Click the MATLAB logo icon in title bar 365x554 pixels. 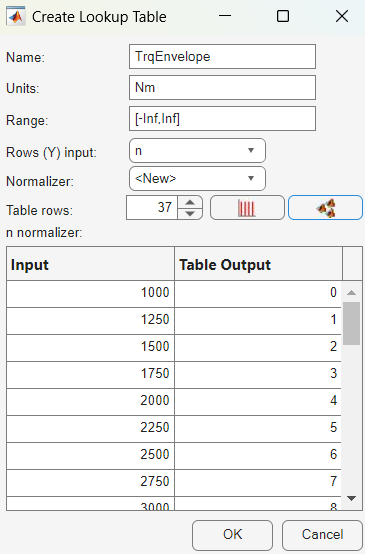pyautogui.click(x=16, y=16)
